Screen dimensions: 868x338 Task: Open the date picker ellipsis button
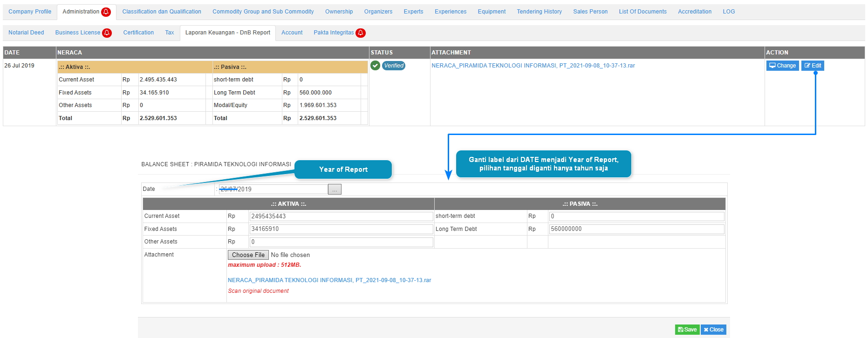coord(335,189)
